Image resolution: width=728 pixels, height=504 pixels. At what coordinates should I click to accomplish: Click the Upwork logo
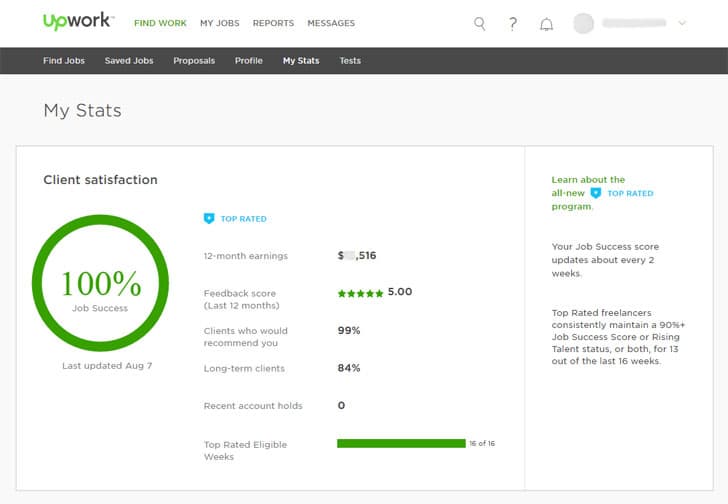78,22
